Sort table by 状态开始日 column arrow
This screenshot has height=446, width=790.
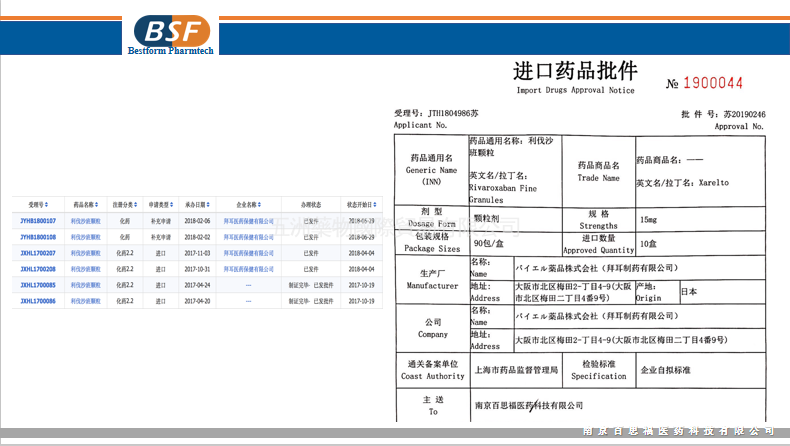(x=375, y=205)
